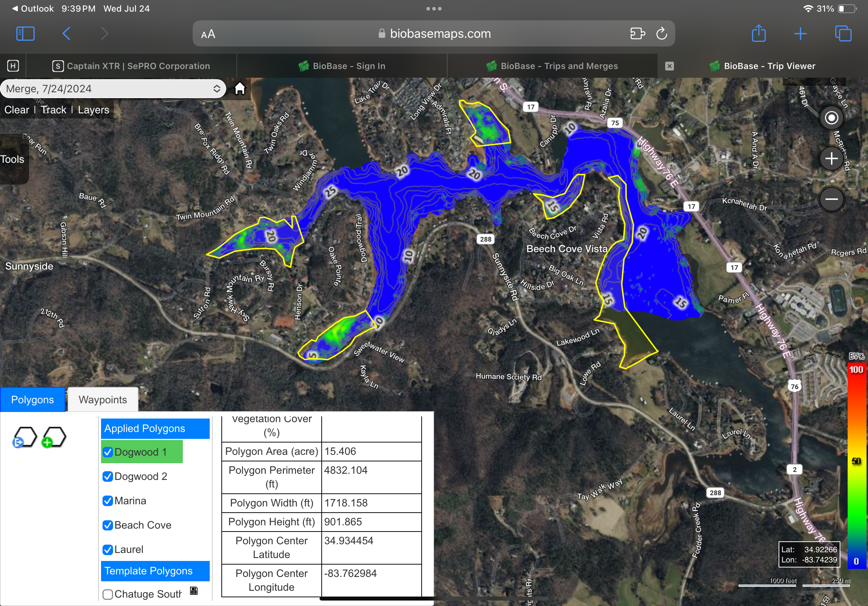Open the Layers menu
Viewport: 868px width, 606px height.
tap(93, 110)
